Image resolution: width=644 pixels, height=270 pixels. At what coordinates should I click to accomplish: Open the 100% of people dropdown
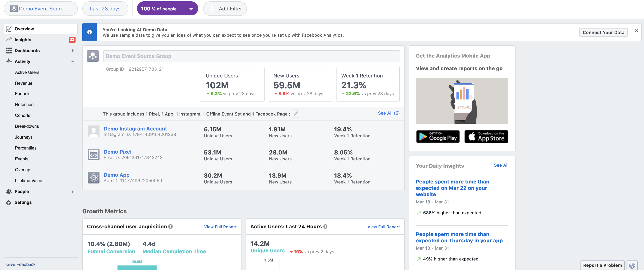[x=167, y=9]
